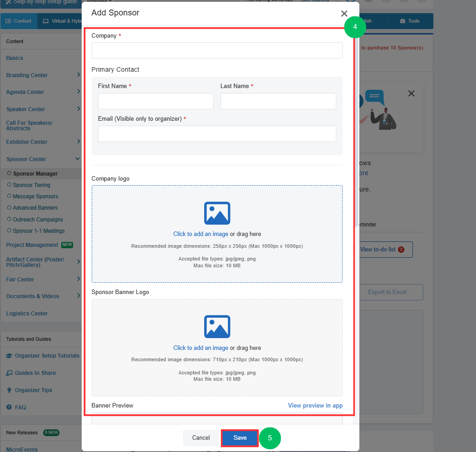
Task: Open the Content tab
Action: click(19, 21)
